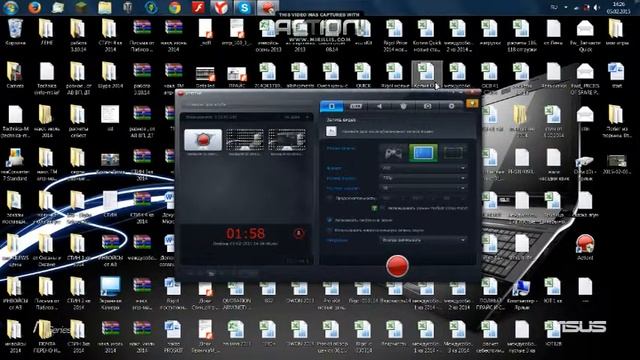This screenshot has height=360, width=640.
Task: Select the Корзина recycle bin desktop icon
Action: point(16,32)
